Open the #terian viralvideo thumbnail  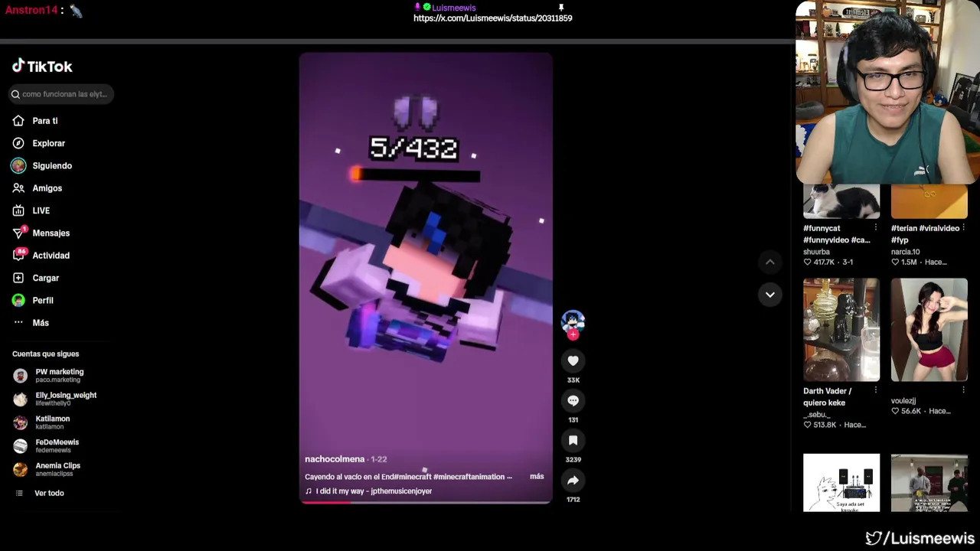929,201
